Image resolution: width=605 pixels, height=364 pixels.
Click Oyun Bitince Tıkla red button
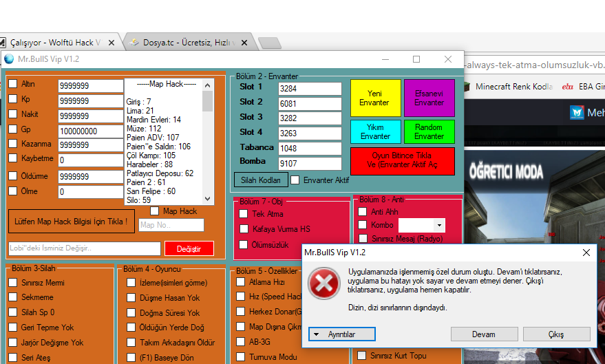click(403, 160)
